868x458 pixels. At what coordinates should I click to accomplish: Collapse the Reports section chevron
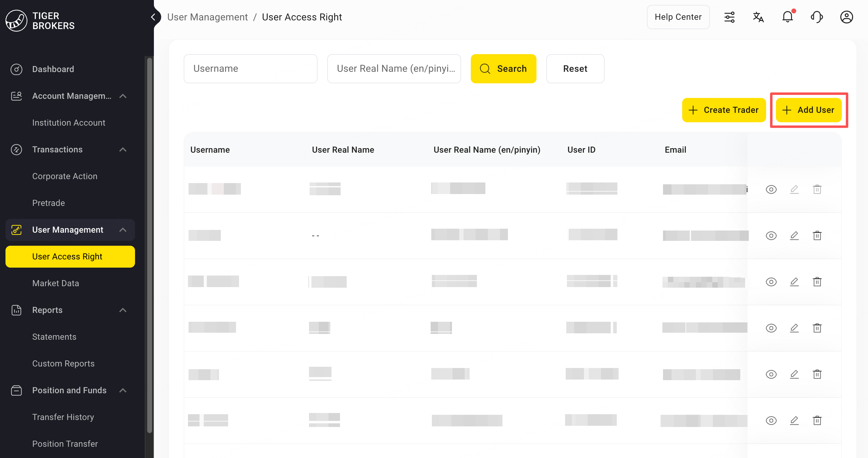coord(123,310)
